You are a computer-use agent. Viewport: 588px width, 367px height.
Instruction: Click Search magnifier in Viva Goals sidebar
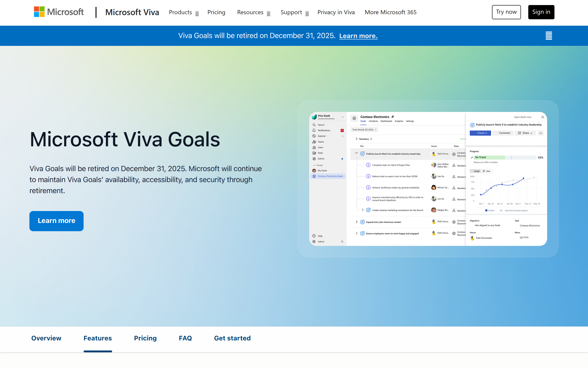314,125
